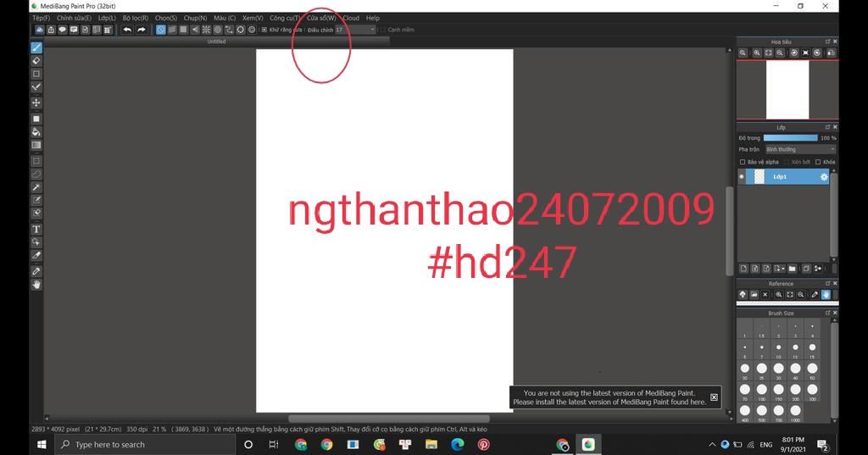Screen dimensions: 868x455
Task: Select the Magic Wand tool
Action: pyautogui.click(x=36, y=187)
